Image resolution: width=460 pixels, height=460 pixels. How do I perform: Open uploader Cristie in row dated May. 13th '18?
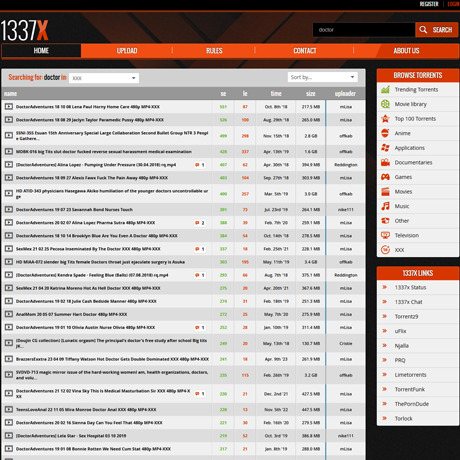pyautogui.click(x=346, y=343)
